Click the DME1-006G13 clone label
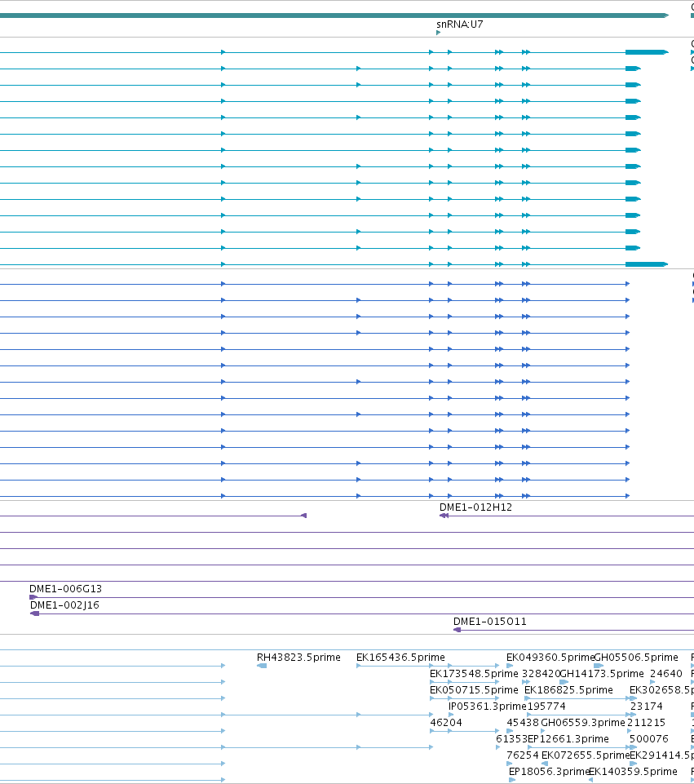 point(65,588)
